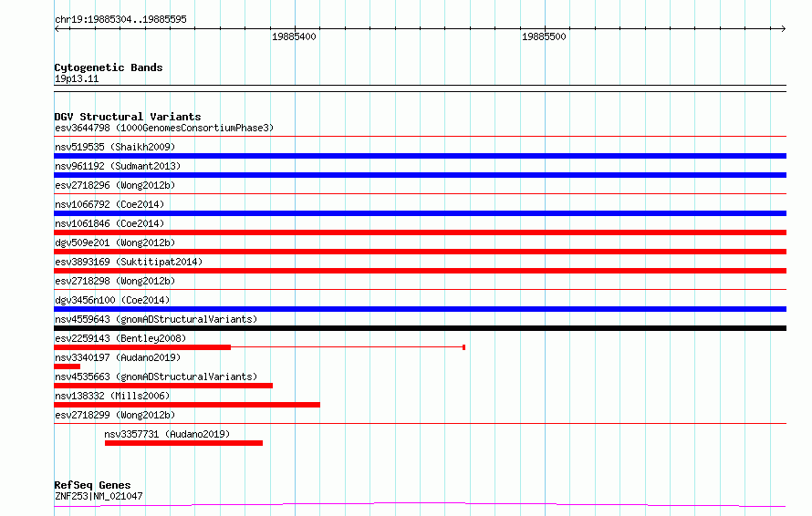Open the nsv1061846 (Coe2014) label
This screenshot has height=516, width=812.
coord(109,223)
